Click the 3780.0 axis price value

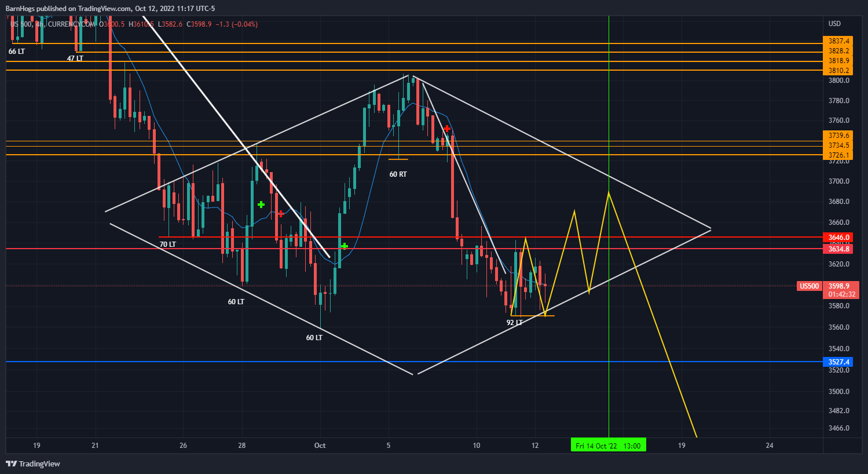839,101
